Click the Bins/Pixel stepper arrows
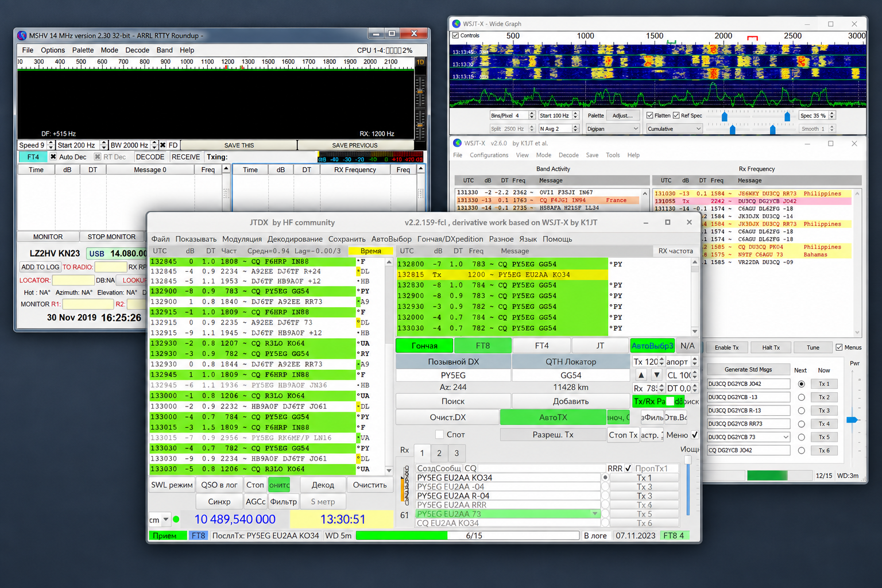This screenshot has width=882, height=588. [x=532, y=115]
